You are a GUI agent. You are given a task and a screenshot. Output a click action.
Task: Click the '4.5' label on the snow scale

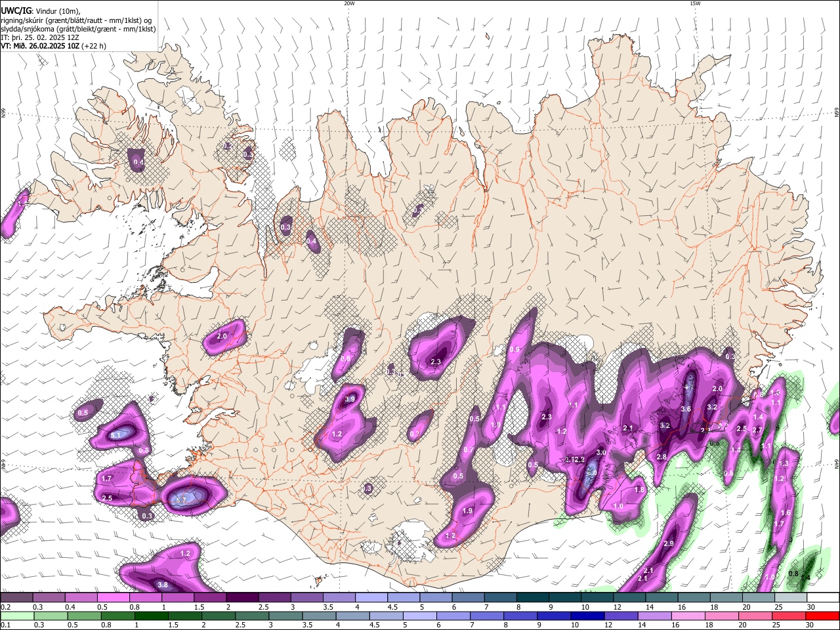(x=392, y=607)
